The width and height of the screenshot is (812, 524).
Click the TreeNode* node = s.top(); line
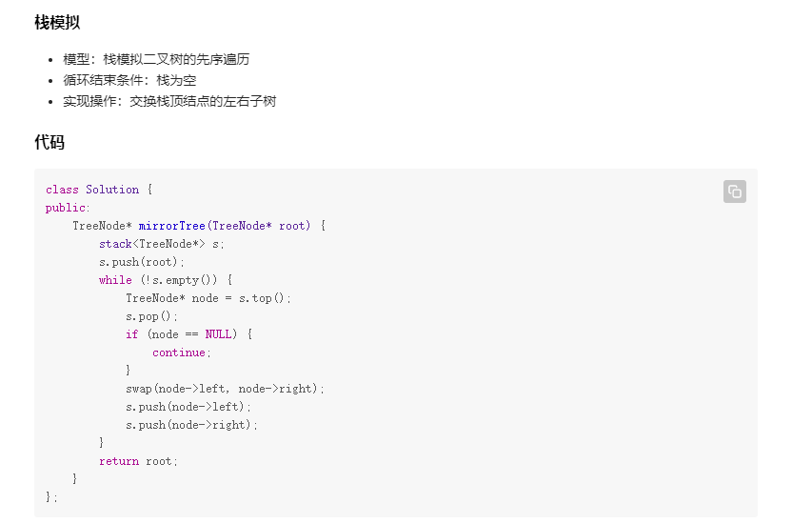click(x=208, y=298)
